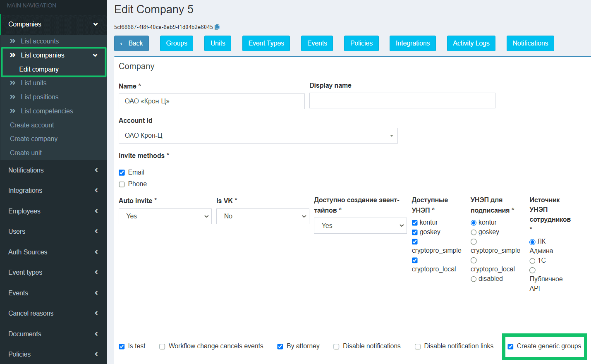
Task: Open the Account id dropdown
Action: (x=258, y=136)
